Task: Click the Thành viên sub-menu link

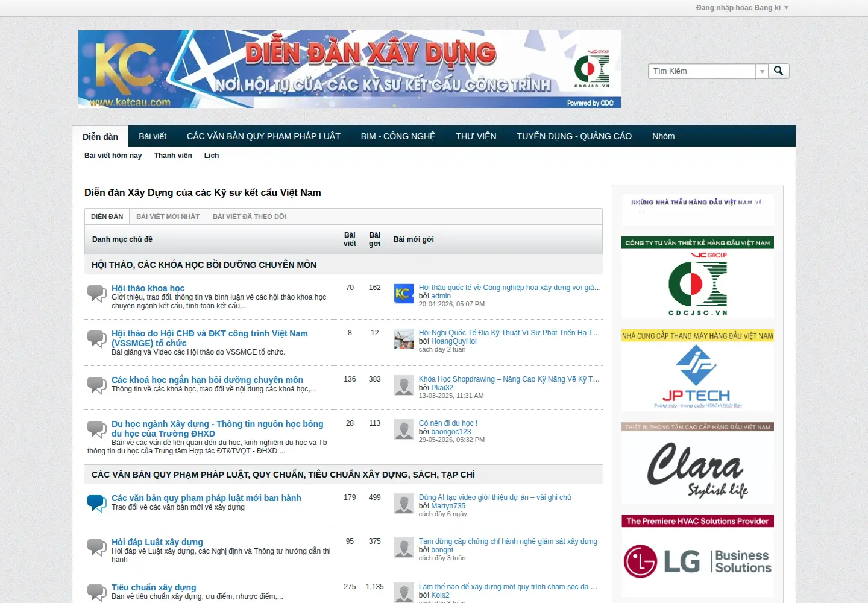Action: point(173,156)
